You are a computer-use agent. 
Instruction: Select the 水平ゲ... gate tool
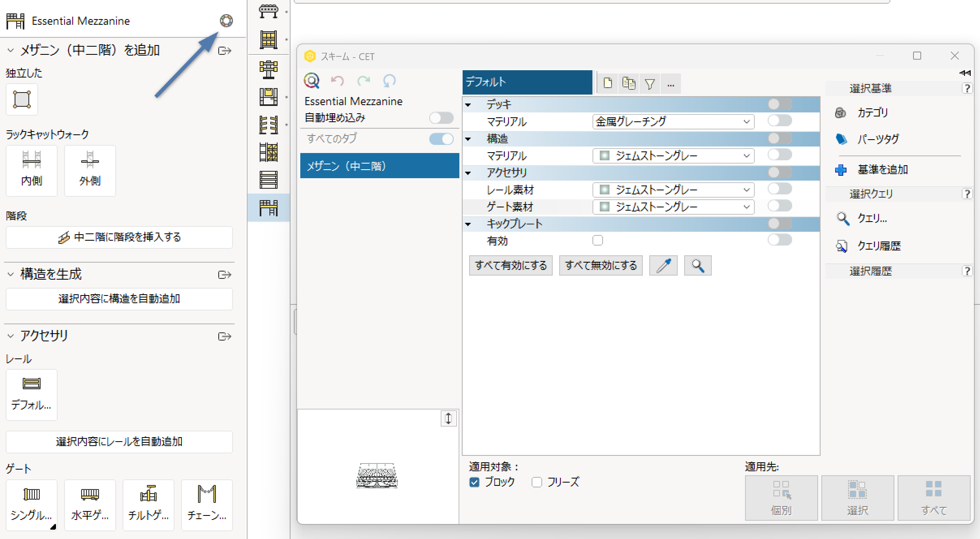(x=90, y=505)
